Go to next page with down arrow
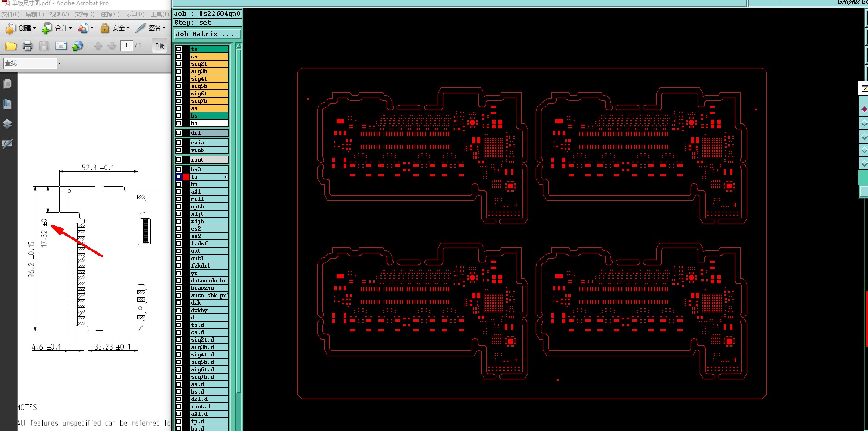The image size is (868, 431). 112,46
